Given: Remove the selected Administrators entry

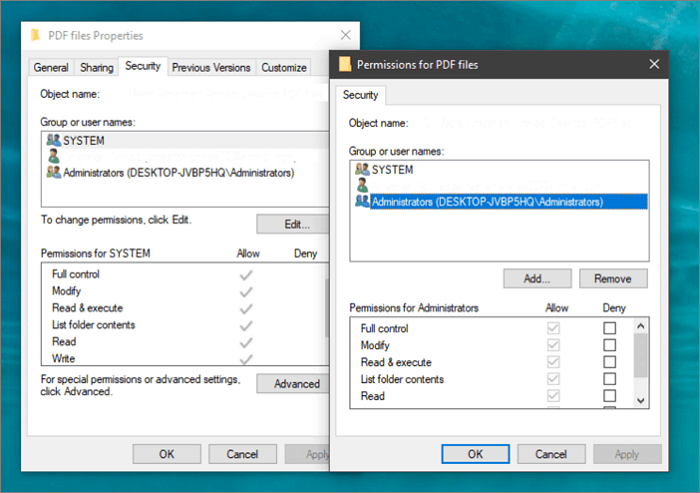Looking at the screenshot, I should [613, 278].
